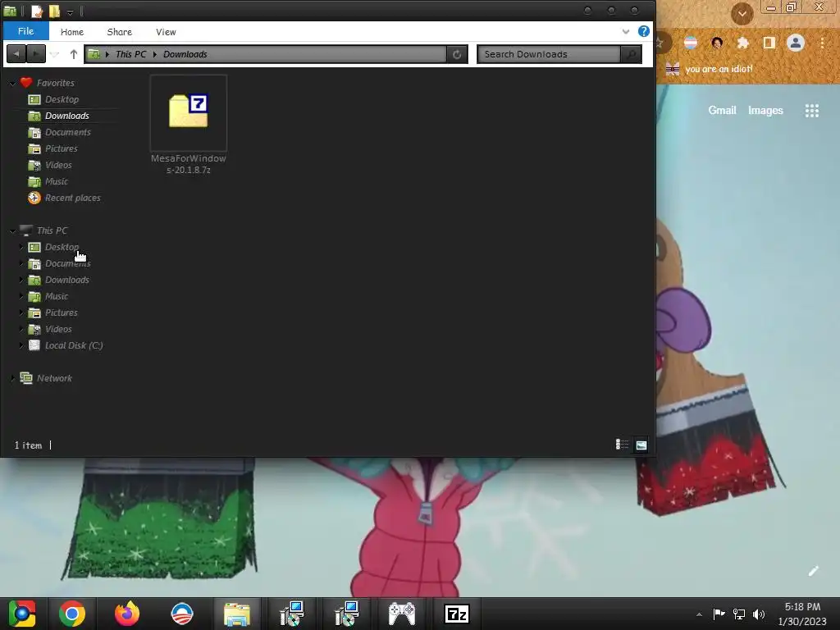This screenshot has width=840, height=630.
Task: Open the 7z app from the taskbar
Action: tap(457, 614)
